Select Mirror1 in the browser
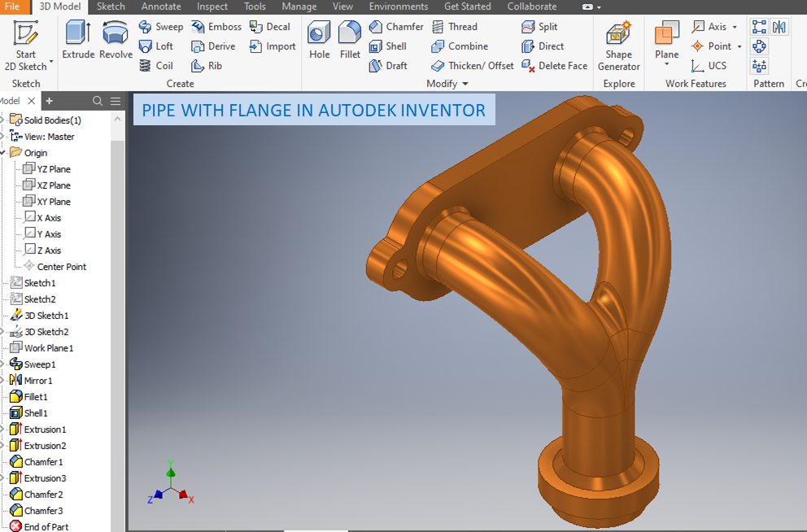Screen dimensions: 807x532 (x=32, y=381)
